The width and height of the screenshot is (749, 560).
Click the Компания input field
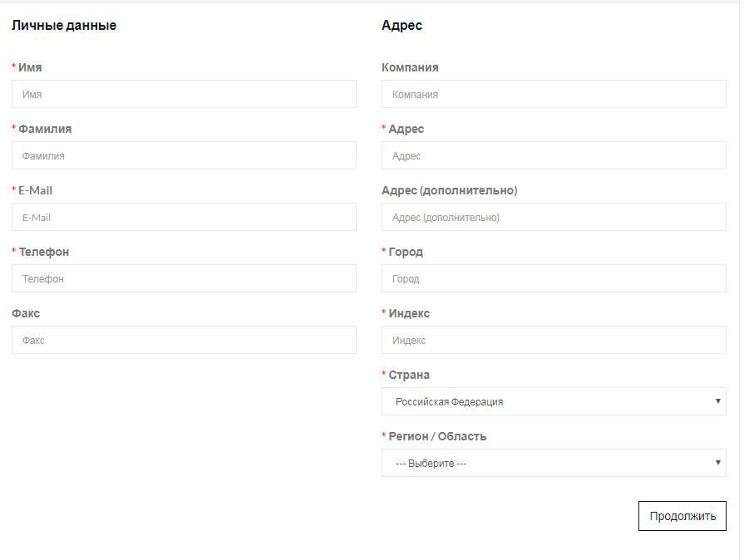click(x=554, y=94)
